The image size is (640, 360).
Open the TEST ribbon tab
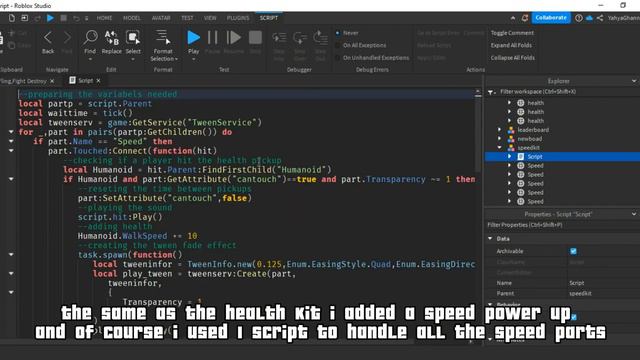tap(187, 18)
